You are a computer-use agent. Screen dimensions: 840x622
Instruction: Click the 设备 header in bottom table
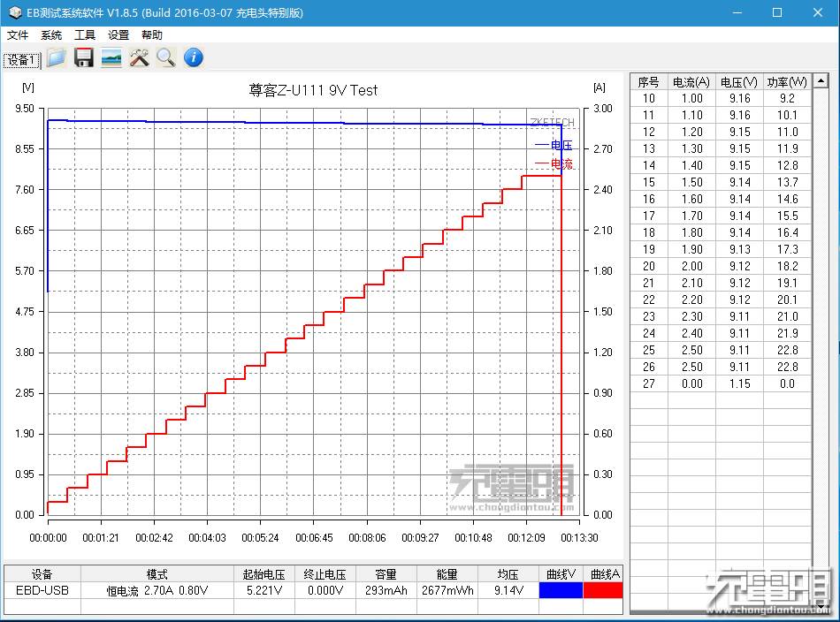coord(42,574)
